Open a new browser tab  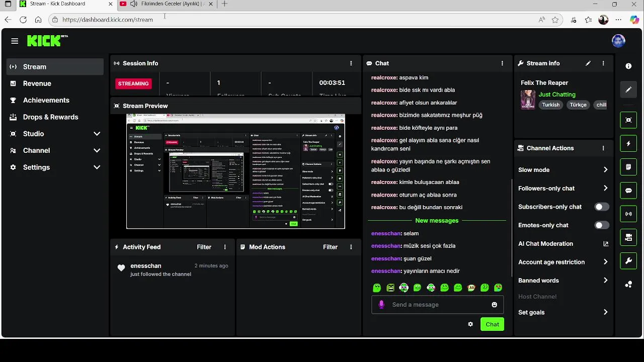[224, 4]
